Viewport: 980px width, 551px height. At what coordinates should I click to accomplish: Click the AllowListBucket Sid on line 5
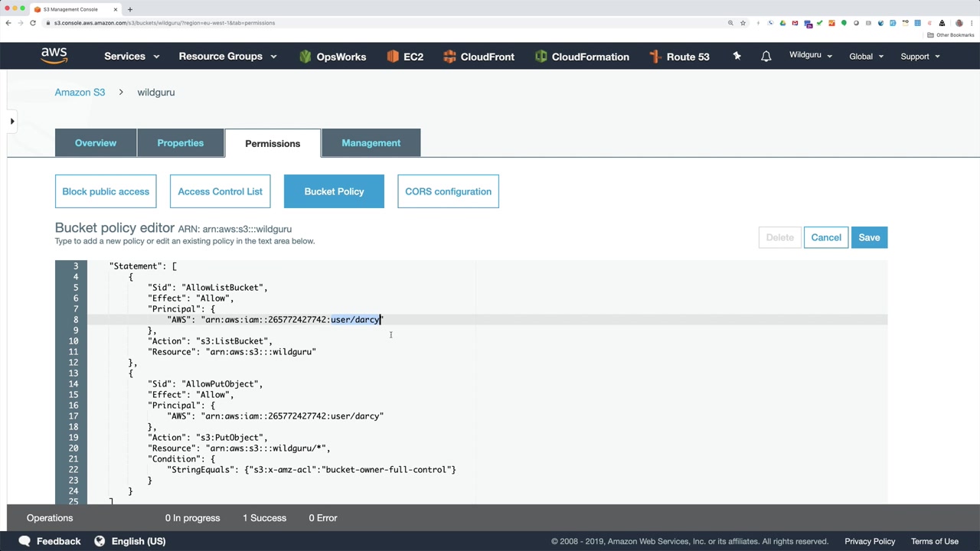224,288
